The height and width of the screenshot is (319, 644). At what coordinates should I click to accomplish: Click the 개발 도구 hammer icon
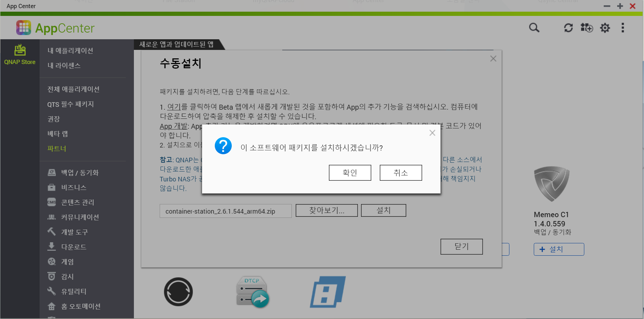coord(52,232)
